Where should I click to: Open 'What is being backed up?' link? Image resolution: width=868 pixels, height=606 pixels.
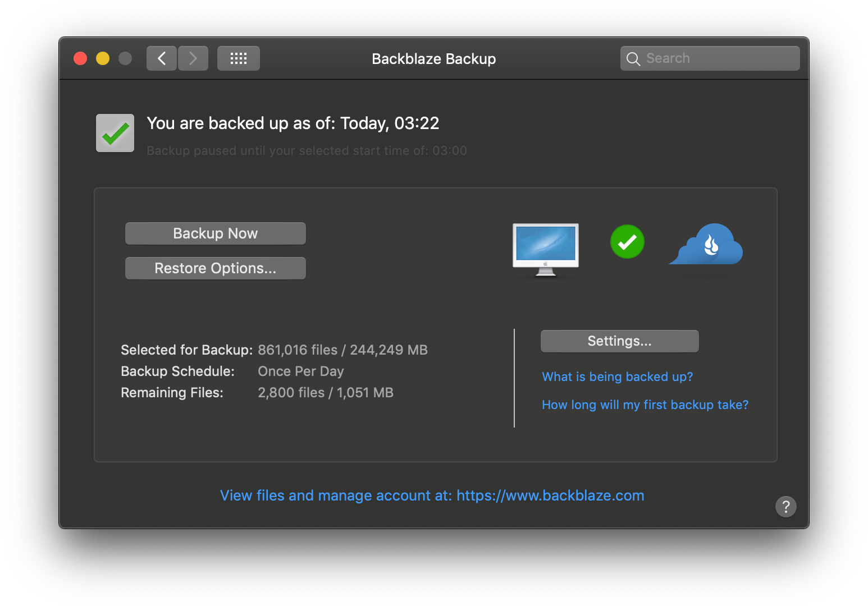618,377
